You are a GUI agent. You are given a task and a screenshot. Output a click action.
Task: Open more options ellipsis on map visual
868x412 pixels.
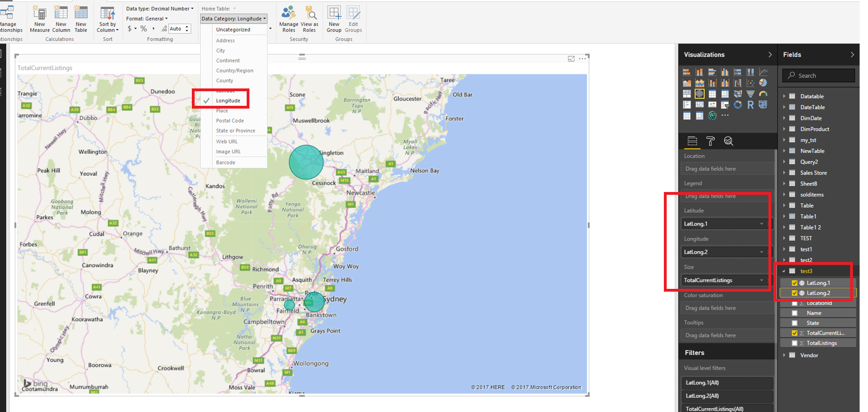(582, 58)
